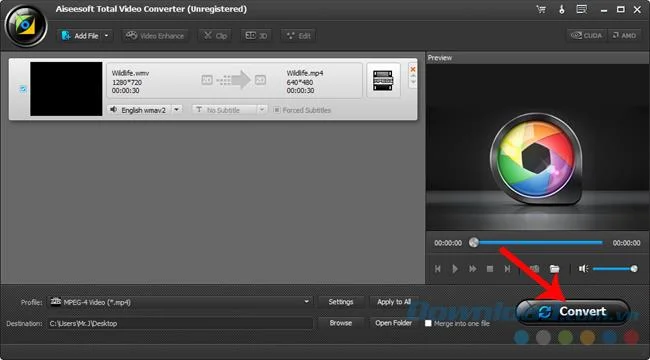Click the Aiseesoft application logo

point(26,26)
